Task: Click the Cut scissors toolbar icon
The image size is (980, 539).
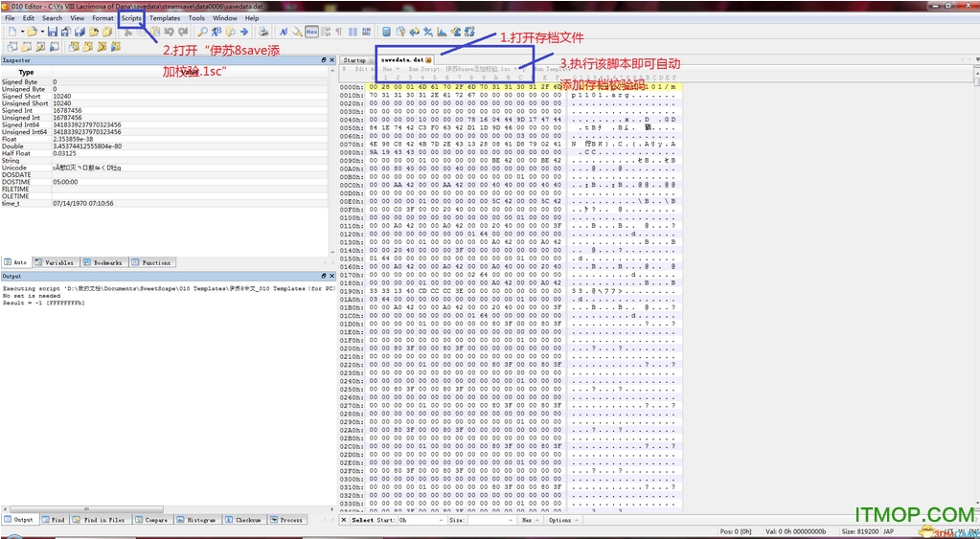Action: [127, 32]
